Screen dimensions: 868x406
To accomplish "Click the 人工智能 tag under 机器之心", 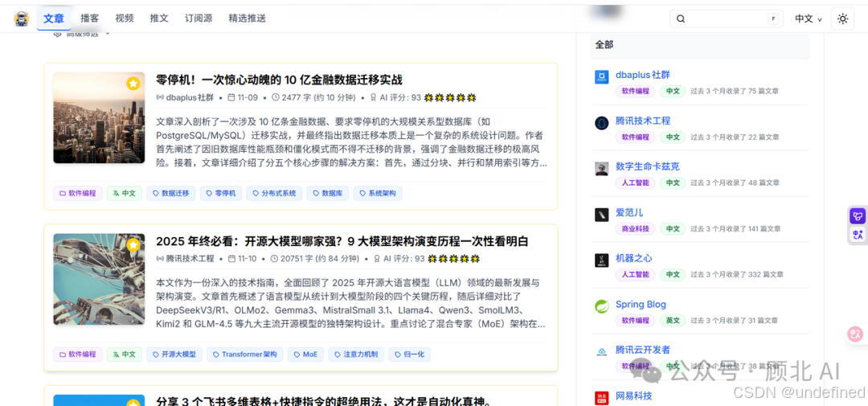I will (x=636, y=275).
